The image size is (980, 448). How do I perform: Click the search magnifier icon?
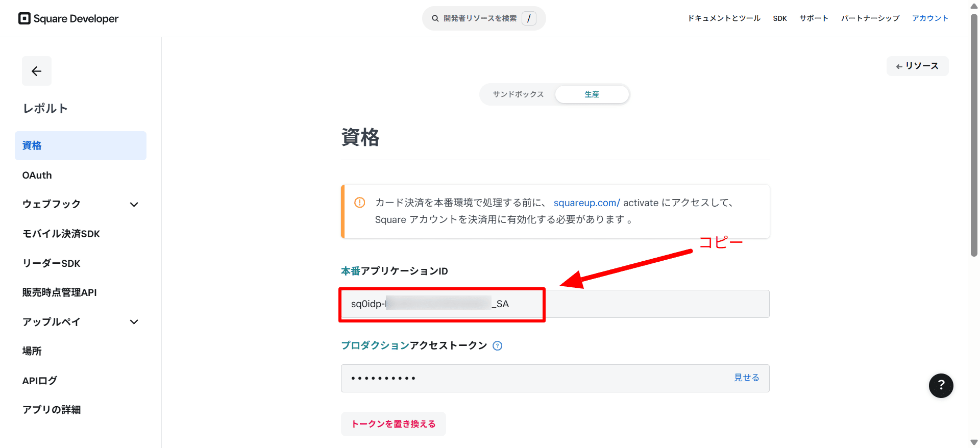tap(435, 18)
